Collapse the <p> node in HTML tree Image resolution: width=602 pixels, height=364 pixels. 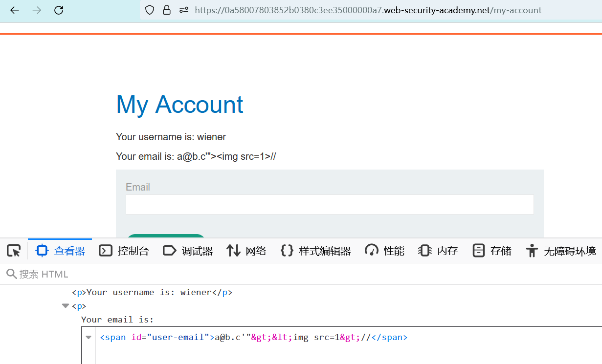coord(65,306)
